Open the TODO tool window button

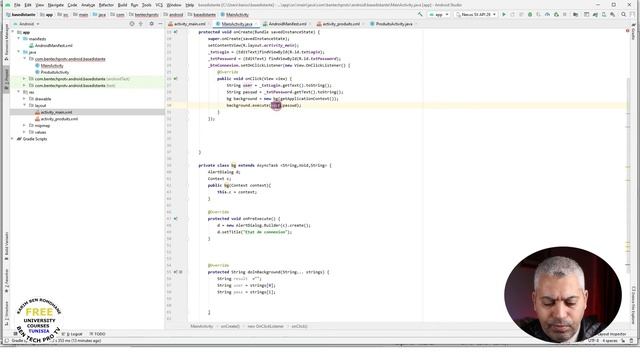click(x=97, y=334)
